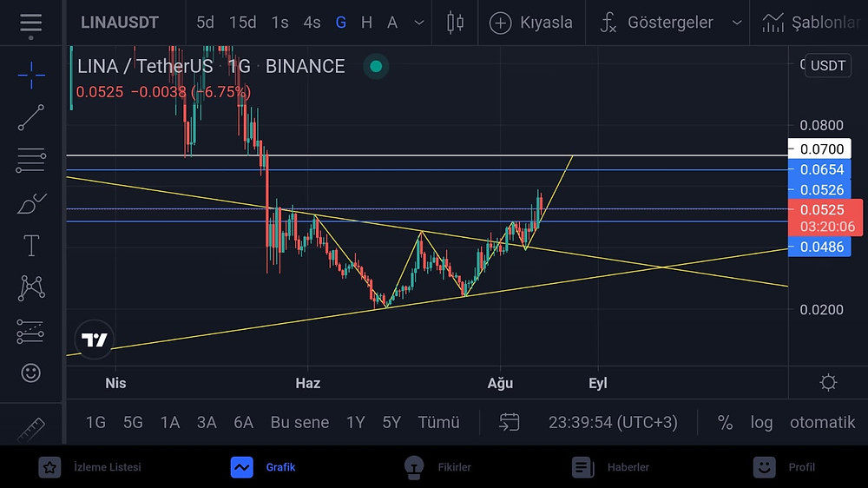Click the 0.0654 blue price label
Viewport: 868px width, 488px height.
point(819,169)
